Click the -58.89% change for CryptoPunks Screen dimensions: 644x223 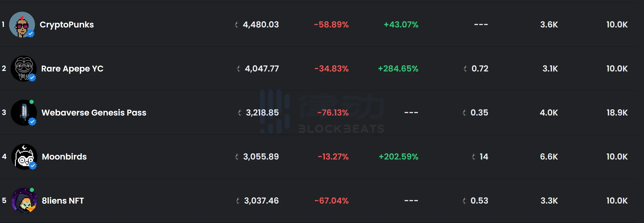[x=331, y=25]
